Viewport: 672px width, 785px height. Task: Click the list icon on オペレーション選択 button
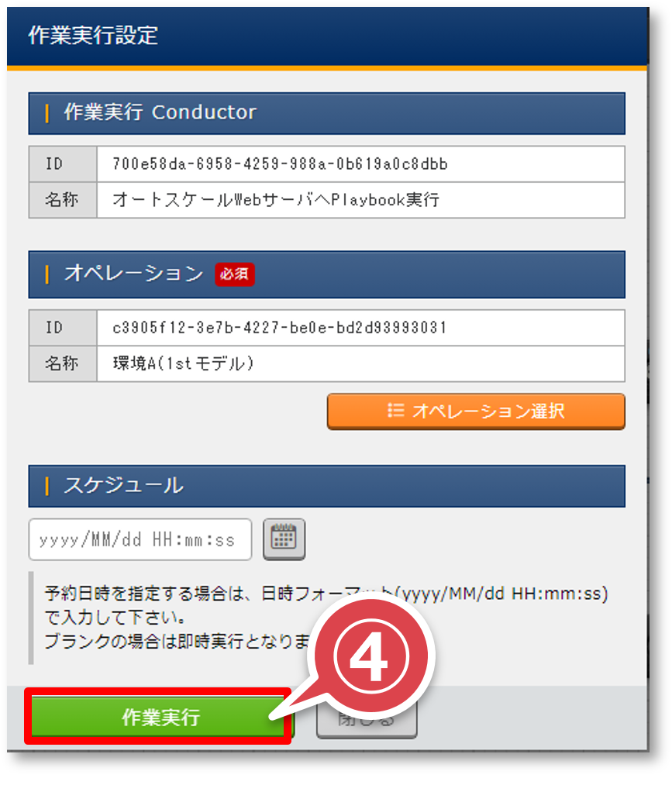395,411
